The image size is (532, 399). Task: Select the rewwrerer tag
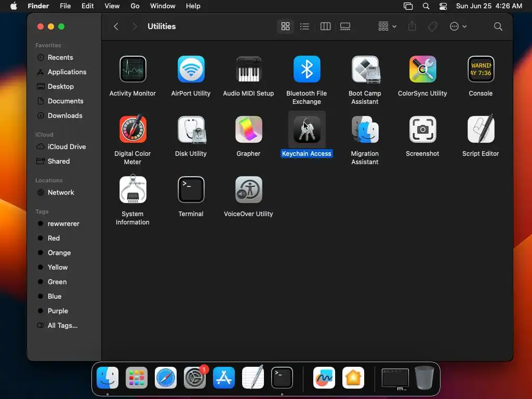[x=64, y=224]
